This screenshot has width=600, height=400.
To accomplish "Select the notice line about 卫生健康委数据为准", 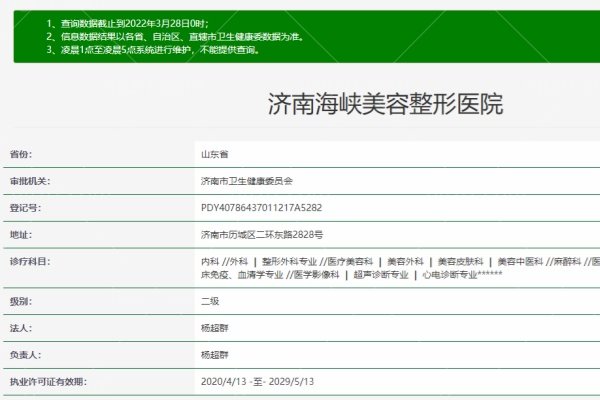I will (175, 37).
